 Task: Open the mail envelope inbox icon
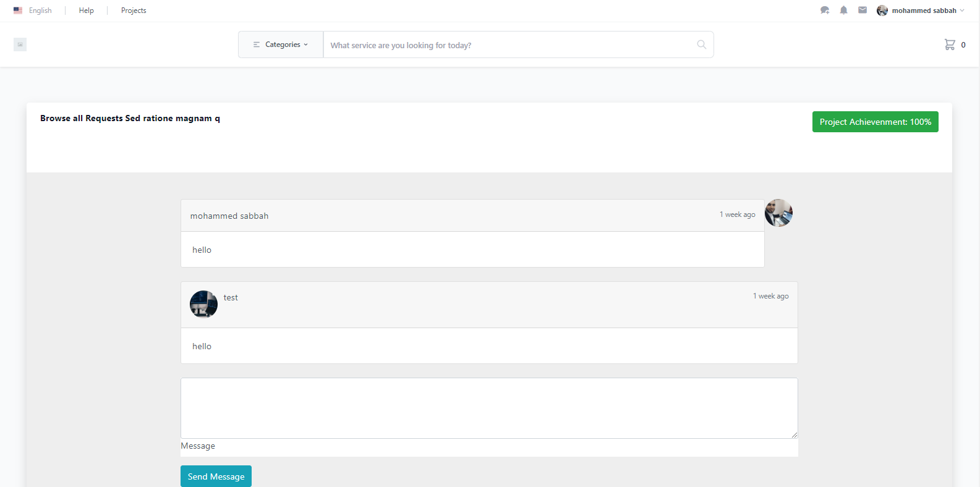(862, 11)
